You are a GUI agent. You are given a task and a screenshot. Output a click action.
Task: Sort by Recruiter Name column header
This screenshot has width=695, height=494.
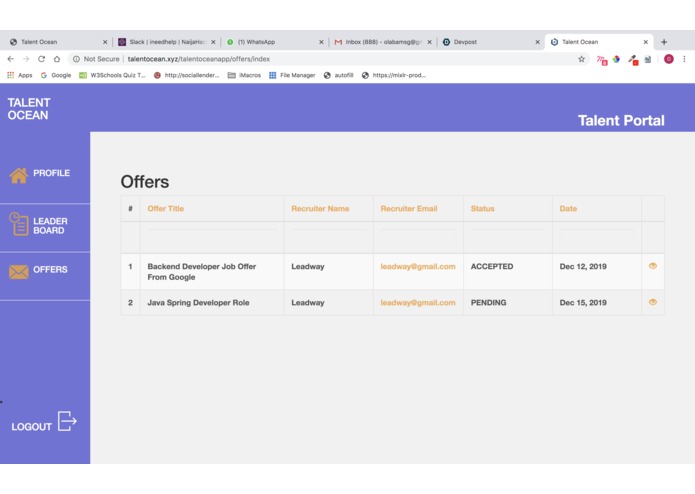pos(320,209)
